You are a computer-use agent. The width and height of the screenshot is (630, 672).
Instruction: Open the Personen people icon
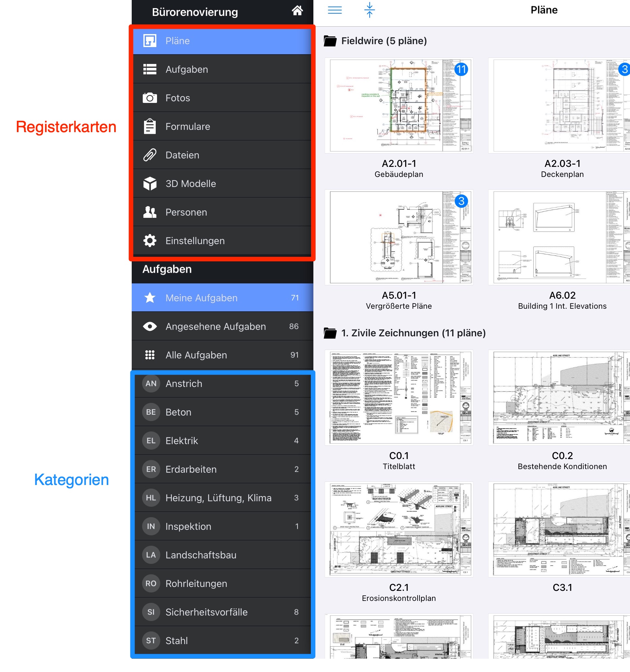click(x=150, y=212)
